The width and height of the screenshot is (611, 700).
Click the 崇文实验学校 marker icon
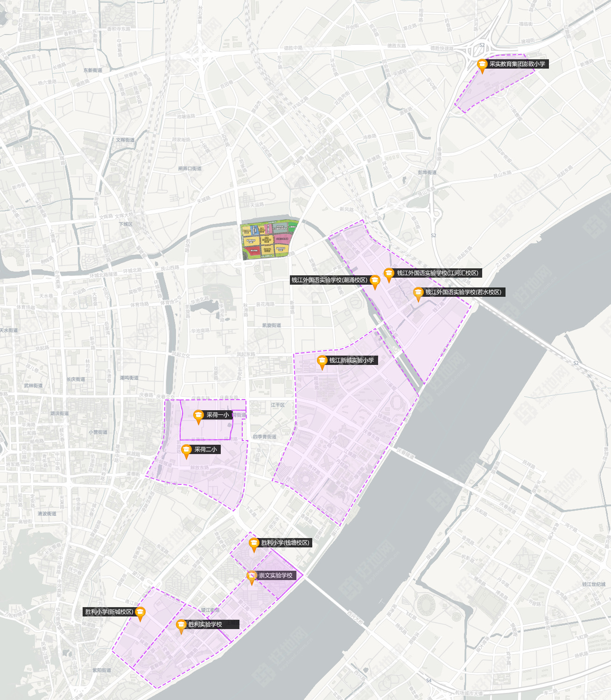(252, 576)
